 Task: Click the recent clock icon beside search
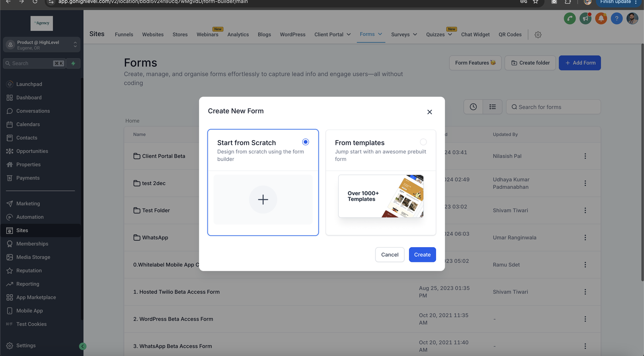pos(473,107)
